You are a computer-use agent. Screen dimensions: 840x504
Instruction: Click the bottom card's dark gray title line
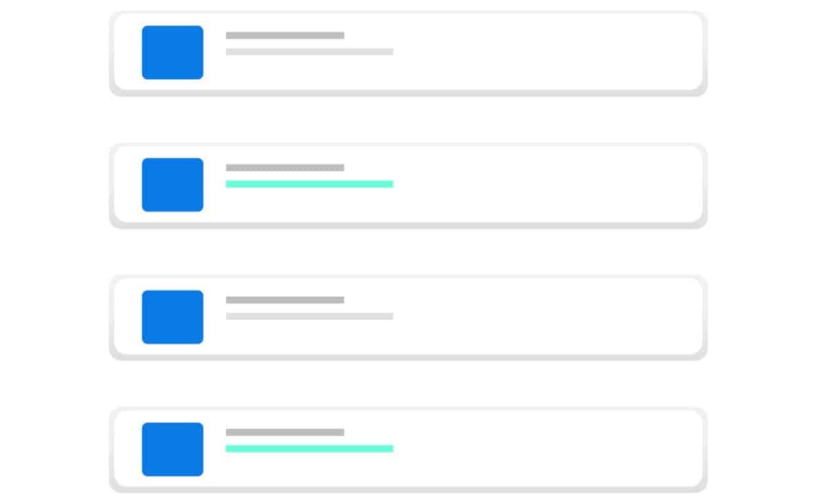(x=285, y=432)
